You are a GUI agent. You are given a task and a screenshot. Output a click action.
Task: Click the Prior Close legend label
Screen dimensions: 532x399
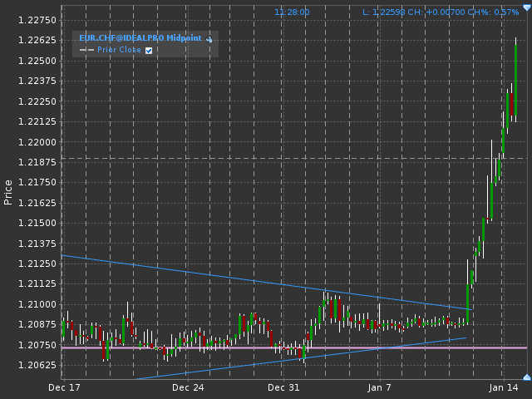[x=119, y=50]
